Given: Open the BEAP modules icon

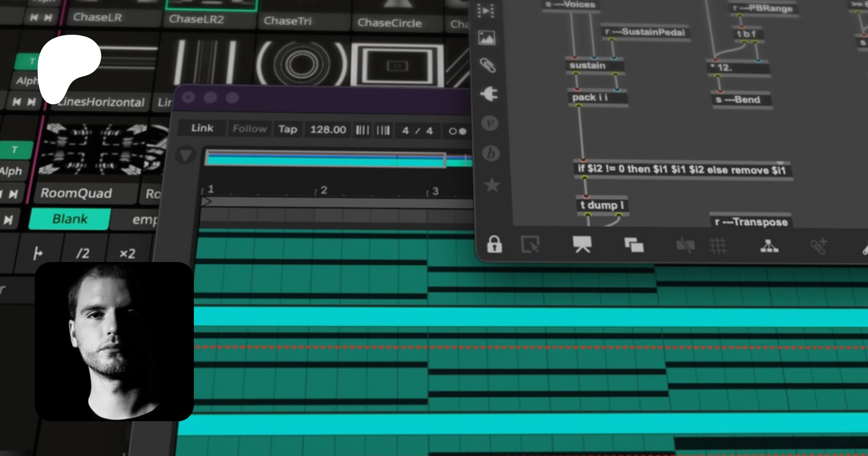Looking at the screenshot, I should point(491,153).
